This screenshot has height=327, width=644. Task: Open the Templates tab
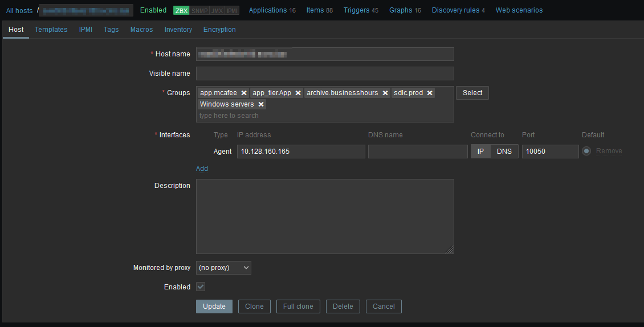[51, 30]
